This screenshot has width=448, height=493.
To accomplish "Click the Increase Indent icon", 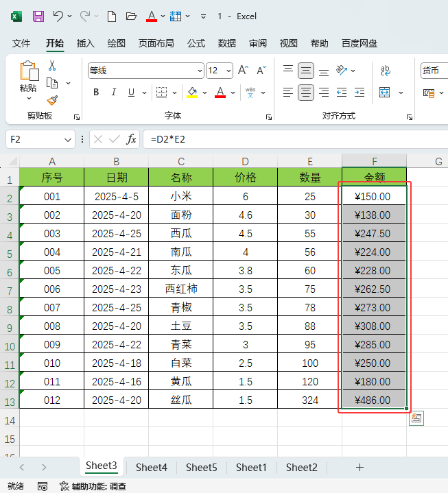I will coord(359,92).
